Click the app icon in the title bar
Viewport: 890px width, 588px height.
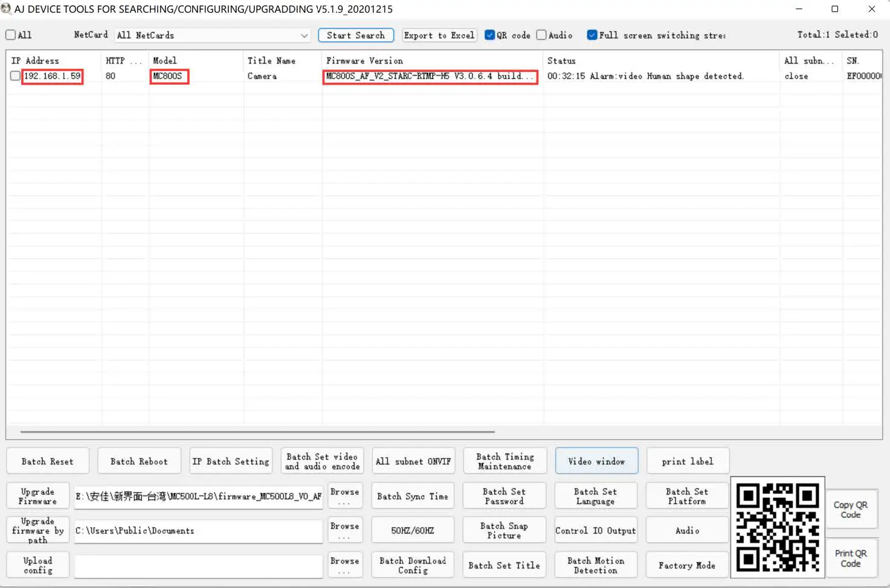tap(6, 9)
